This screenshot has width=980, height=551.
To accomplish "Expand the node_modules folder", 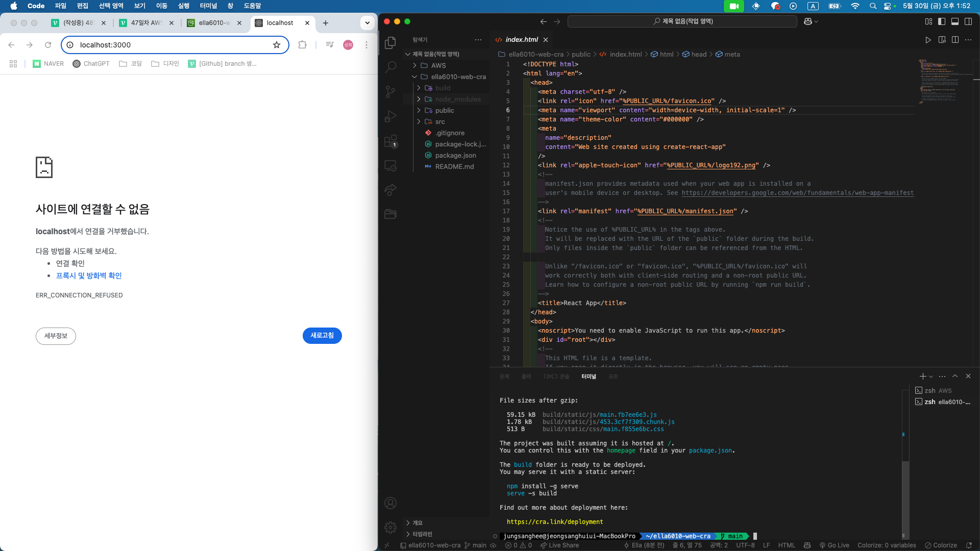I will [x=419, y=99].
